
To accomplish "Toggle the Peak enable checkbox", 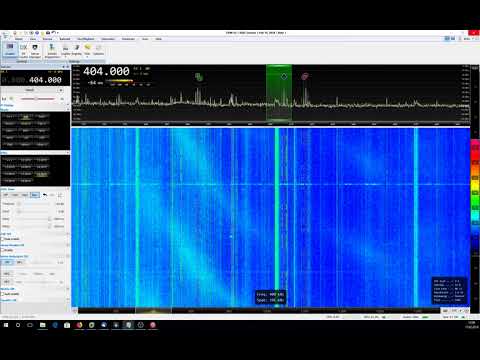I will [x=3, y=239].
